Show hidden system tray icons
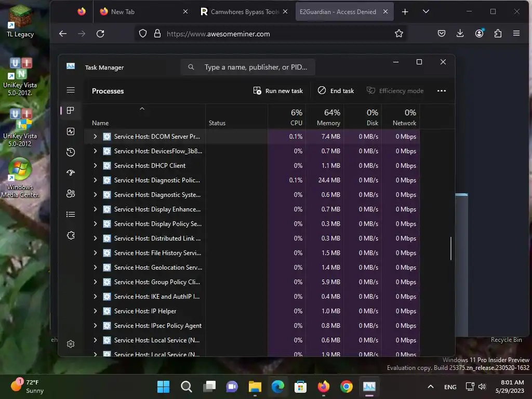The height and width of the screenshot is (399, 532). 431,387
